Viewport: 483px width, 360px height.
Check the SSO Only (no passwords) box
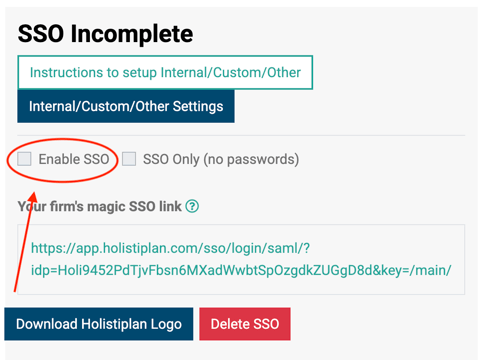[x=129, y=159]
